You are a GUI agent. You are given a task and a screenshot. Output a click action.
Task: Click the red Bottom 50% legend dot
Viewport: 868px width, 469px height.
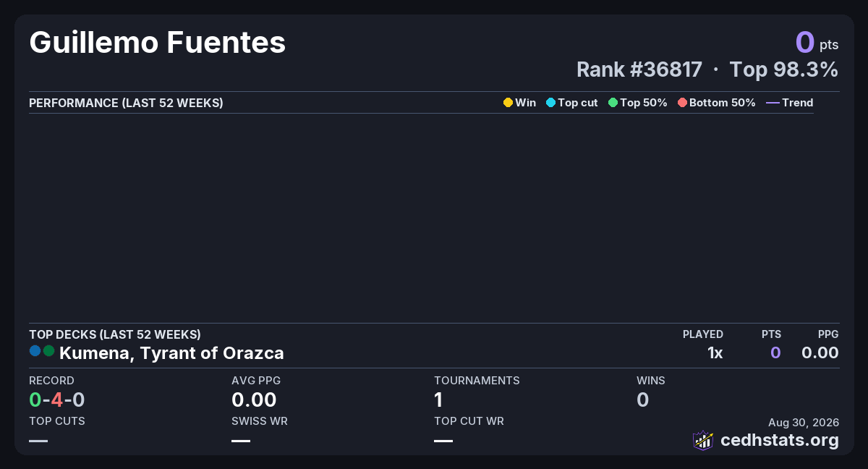[682, 103]
